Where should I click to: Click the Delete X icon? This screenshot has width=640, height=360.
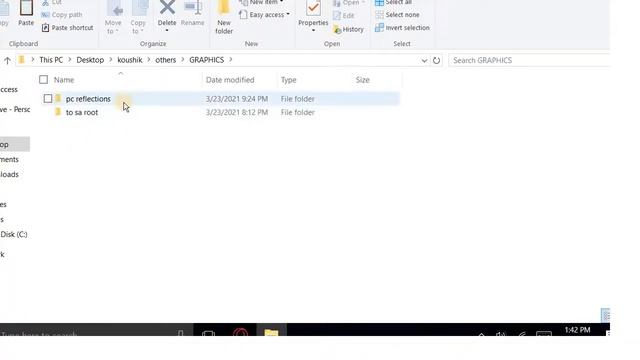(x=167, y=7)
